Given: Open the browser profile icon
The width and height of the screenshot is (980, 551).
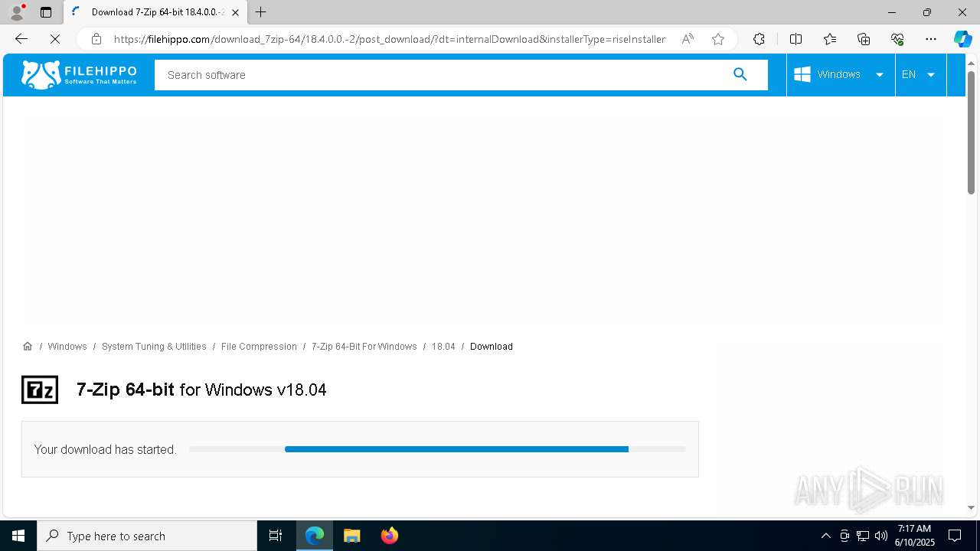Looking at the screenshot, I should pos(17,12).
